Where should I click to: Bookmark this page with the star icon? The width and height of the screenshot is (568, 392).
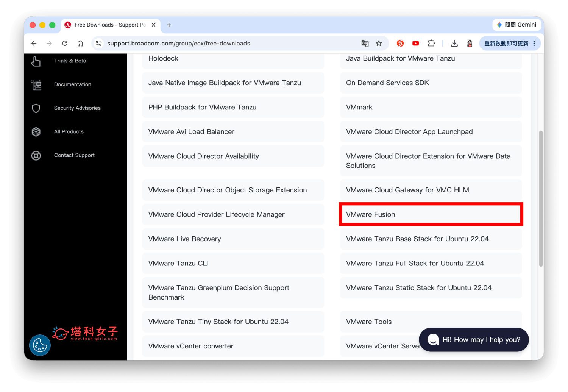tap(379, 44)
